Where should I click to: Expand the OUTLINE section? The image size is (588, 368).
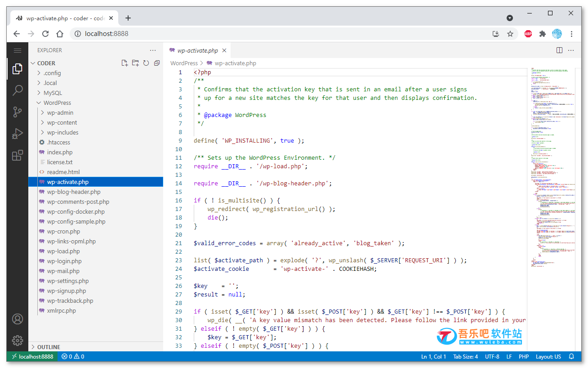click(96, 347)
